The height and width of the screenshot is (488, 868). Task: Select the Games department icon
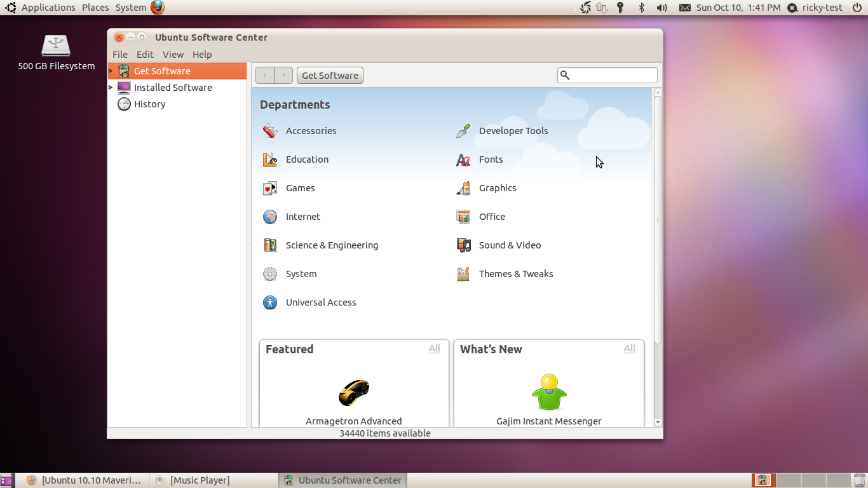pos(270,188)
